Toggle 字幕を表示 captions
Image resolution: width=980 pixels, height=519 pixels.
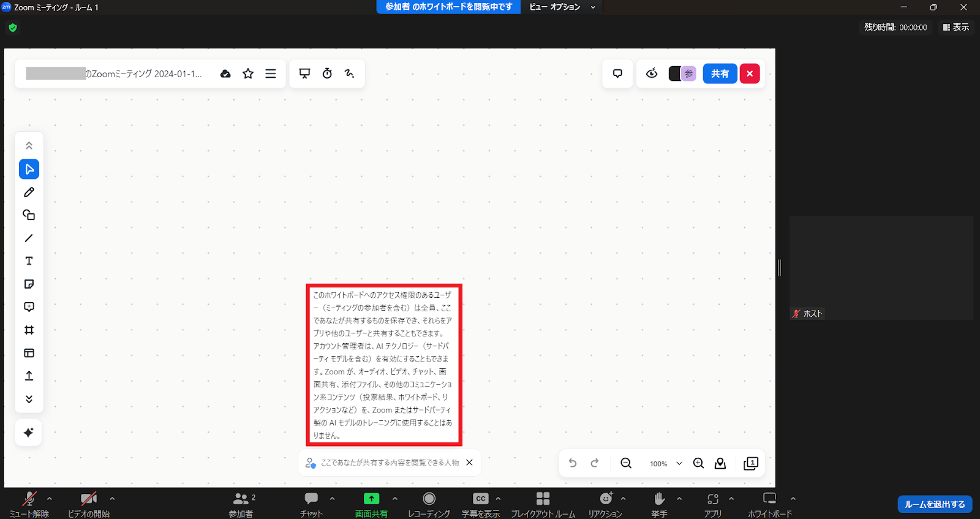click(481, 504)
